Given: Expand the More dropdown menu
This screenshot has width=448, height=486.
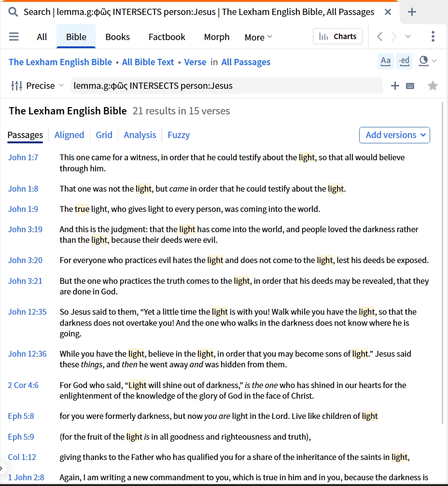Looking at the screenshot, I should (x=258, y=37).
